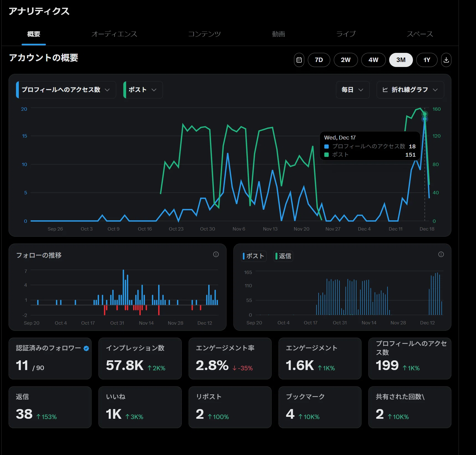Click the Dec 17 data point marker
The height and width of the screenshot is (455, 476).
425,119
